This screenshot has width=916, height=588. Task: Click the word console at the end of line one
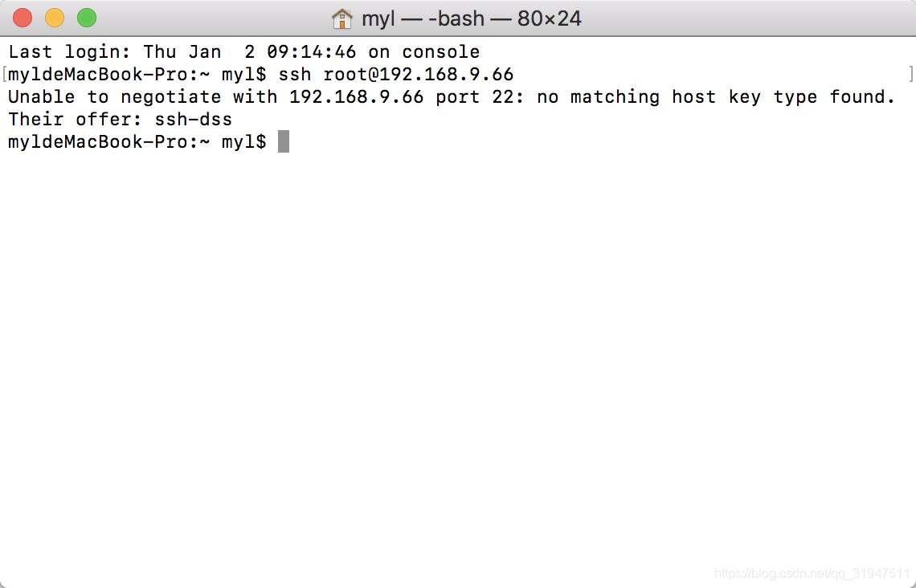click(x=441, y=51)
